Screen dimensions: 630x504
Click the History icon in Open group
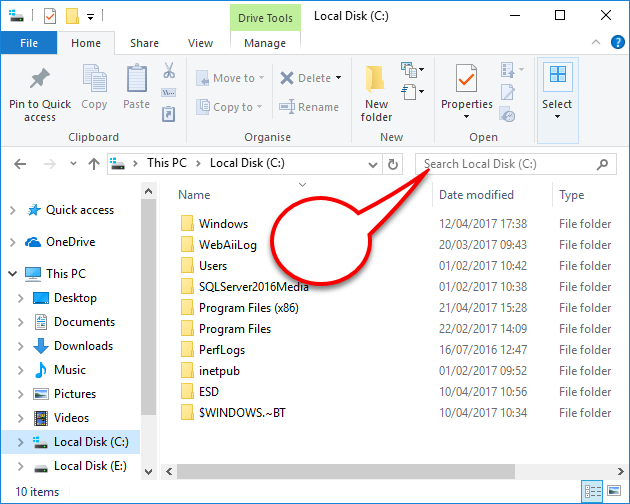tap(507, 114)
